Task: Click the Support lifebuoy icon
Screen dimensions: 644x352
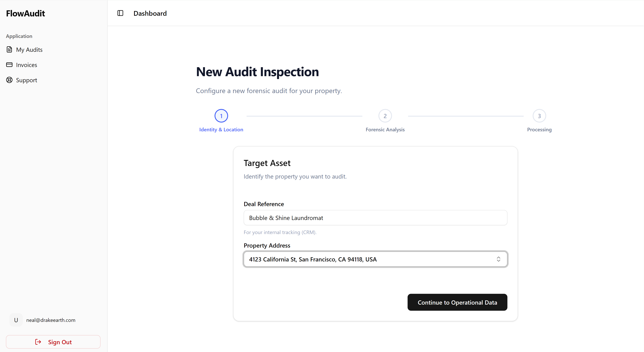Action: [9, 80]
